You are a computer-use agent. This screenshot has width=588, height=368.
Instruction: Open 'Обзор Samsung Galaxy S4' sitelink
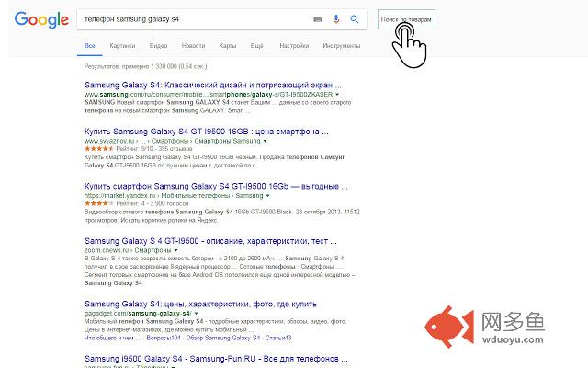223,338
